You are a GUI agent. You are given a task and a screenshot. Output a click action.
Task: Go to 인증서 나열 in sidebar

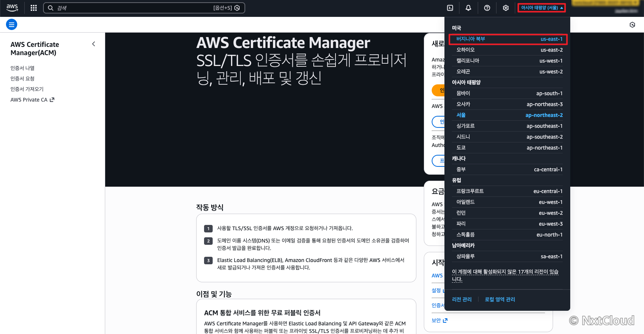(x=22, y=68)
